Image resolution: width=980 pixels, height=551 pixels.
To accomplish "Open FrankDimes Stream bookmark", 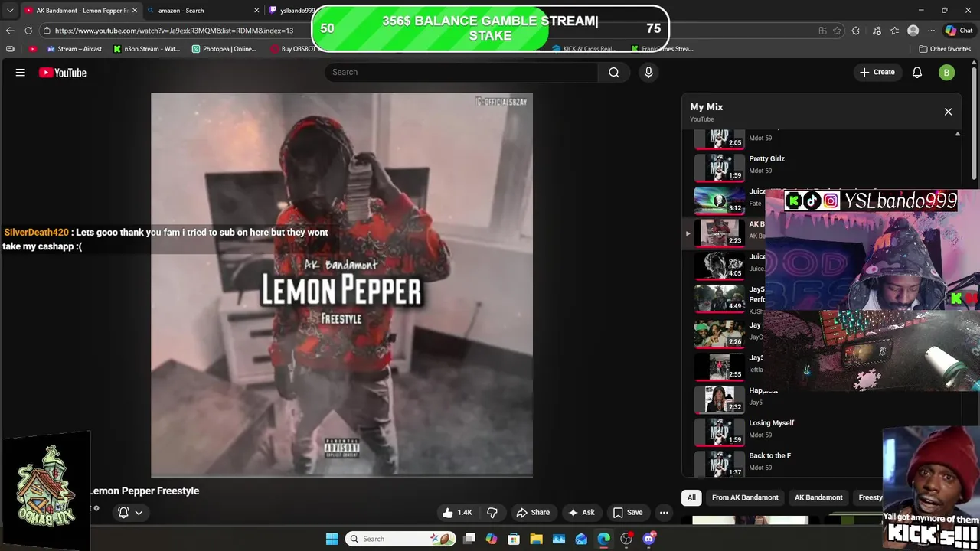I will coord(662,49).
